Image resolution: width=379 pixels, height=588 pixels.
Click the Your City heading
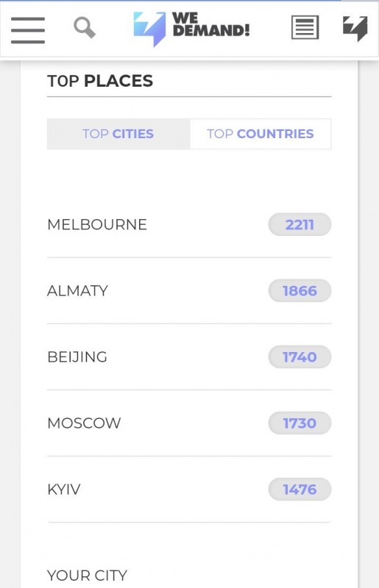pos(87,576)
